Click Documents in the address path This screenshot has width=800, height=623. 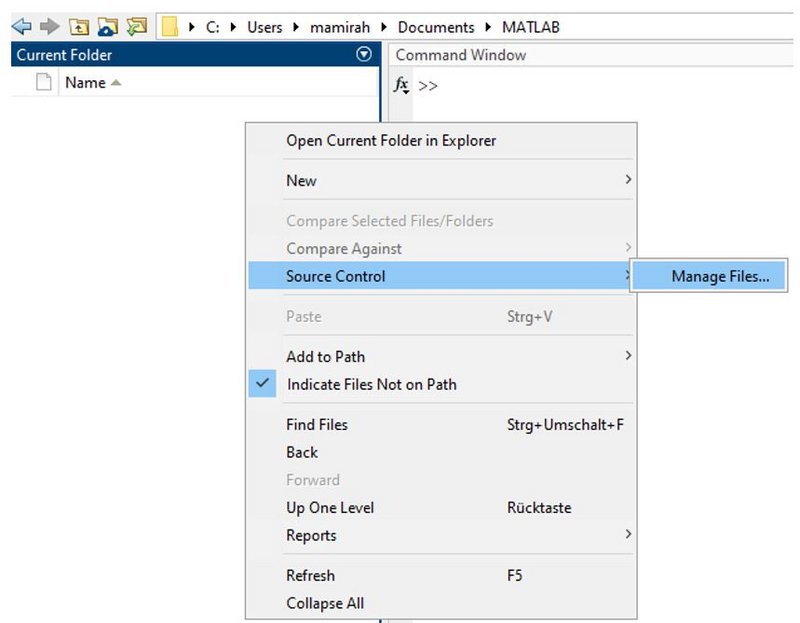pos(436,27)
